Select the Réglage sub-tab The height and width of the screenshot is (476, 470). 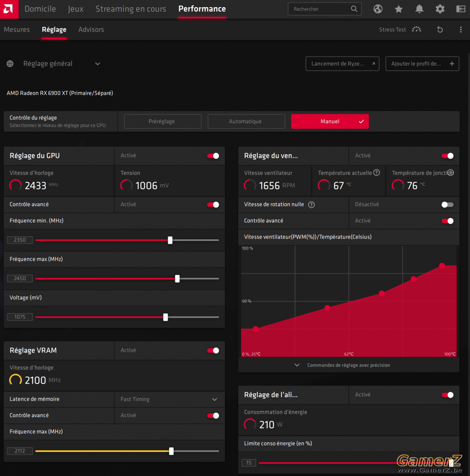coord(54,30)
